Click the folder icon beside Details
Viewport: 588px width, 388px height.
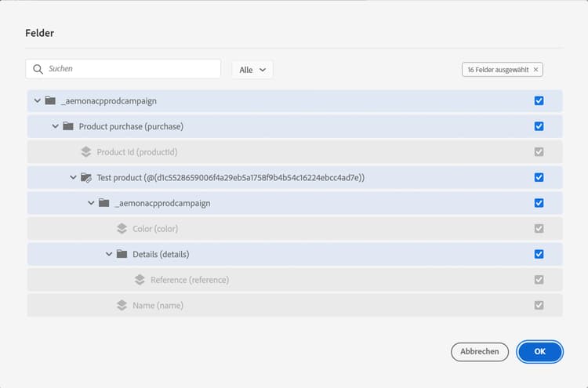[x=122, y=254]
